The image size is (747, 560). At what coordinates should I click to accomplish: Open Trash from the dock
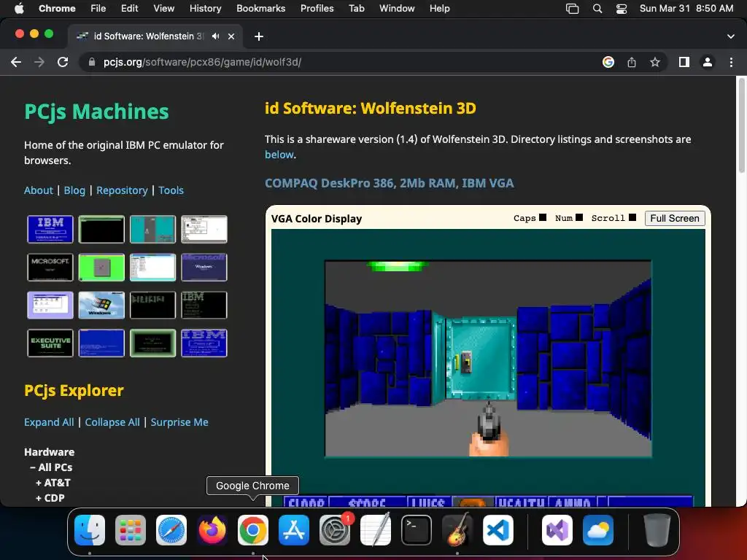tap(657, 530)
